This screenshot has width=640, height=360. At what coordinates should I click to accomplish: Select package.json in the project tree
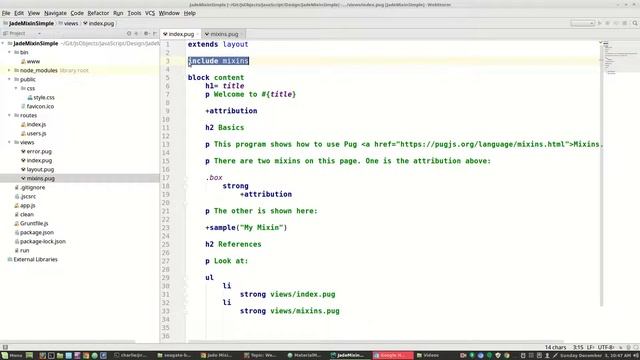[34, 232]
